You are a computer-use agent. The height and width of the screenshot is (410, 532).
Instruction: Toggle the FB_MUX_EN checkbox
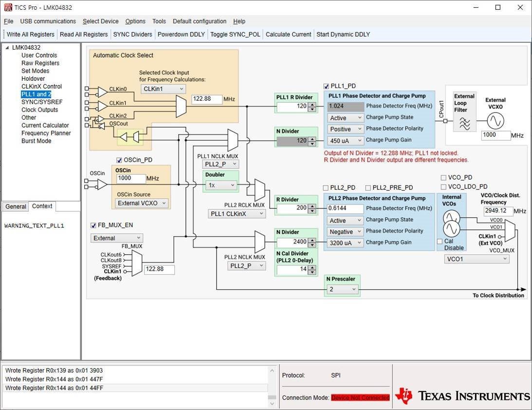(x=93, y=225)
